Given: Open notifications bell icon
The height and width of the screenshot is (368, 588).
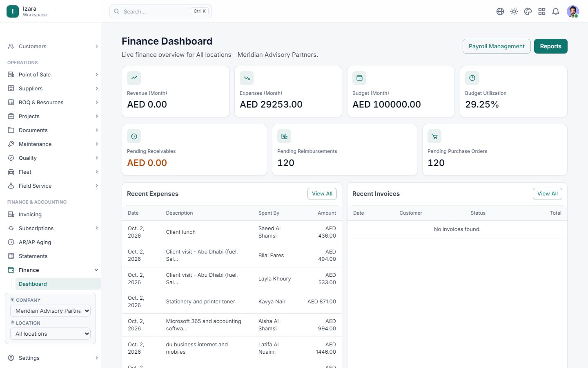Looking at the screenshot, I should pos(556,11).
